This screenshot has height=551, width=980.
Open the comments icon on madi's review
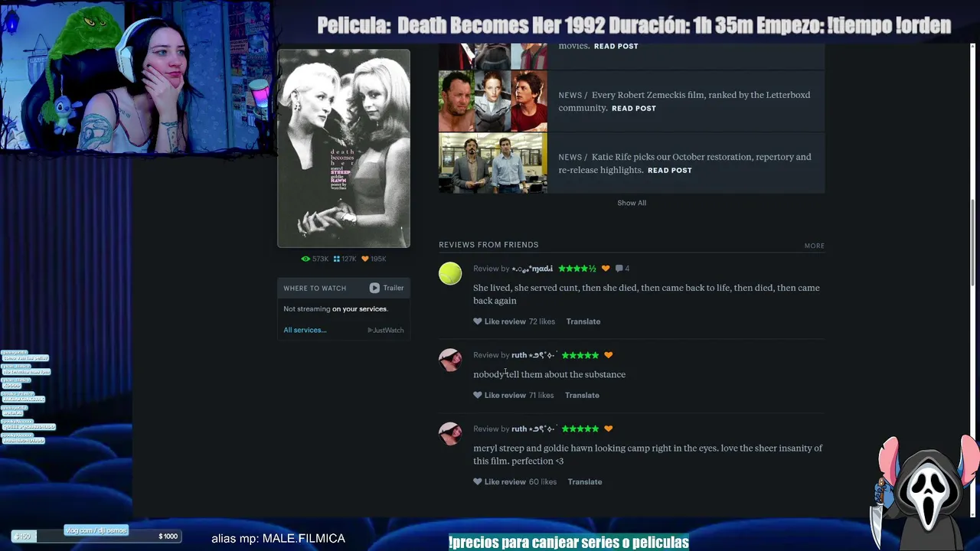click(x=619, y=269)
